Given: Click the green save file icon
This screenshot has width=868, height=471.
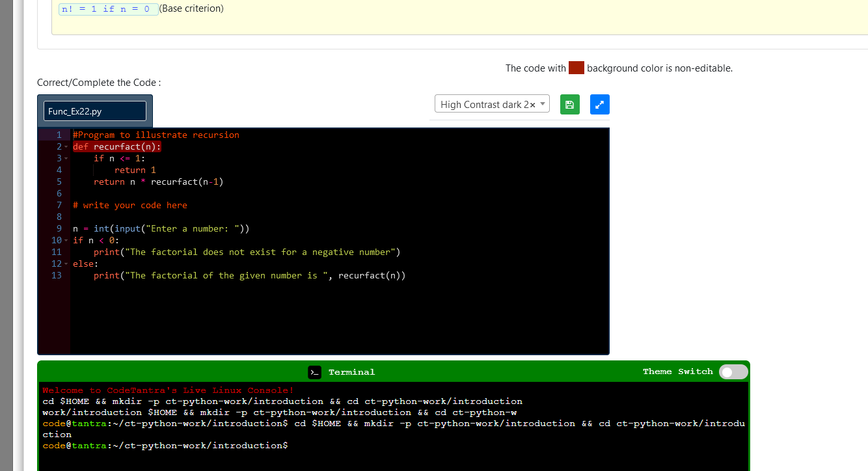Looking at the screenshot, I should pyautogui.click(x=569, y=104).
